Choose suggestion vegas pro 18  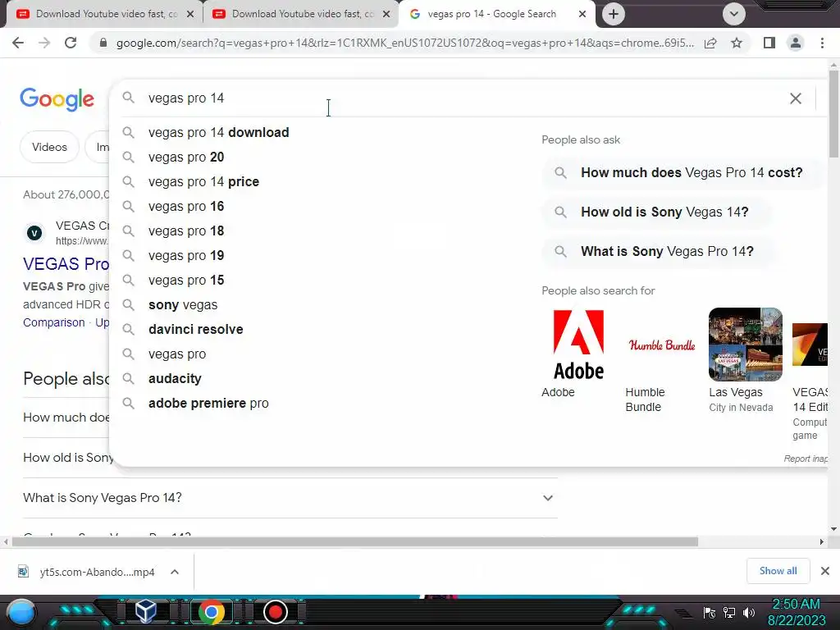pyautogui.click(x=186, y=231)
